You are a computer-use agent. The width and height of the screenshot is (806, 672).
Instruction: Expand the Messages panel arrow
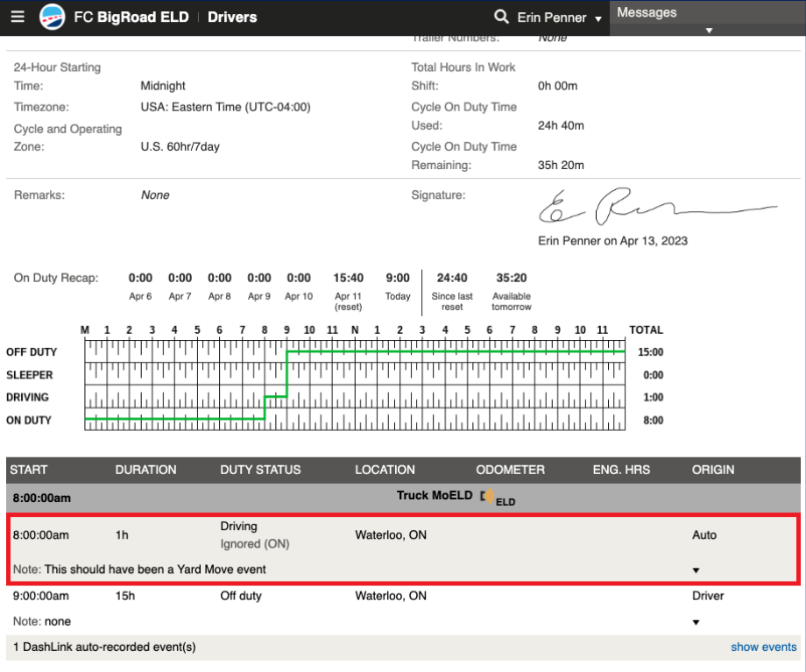tap(709, 30)
